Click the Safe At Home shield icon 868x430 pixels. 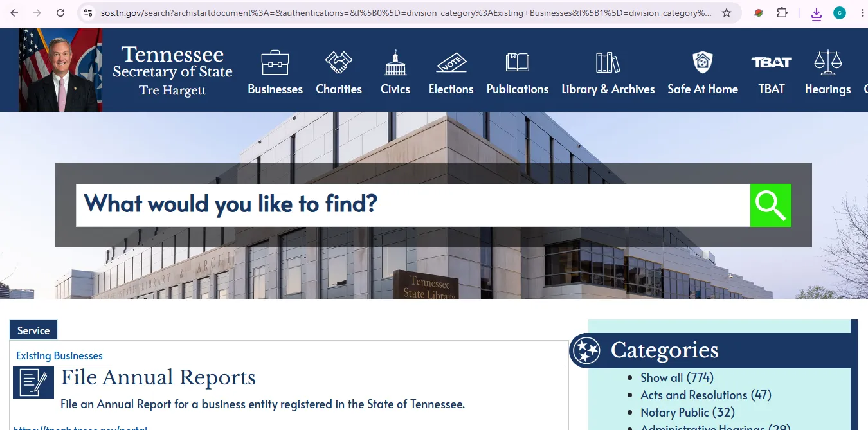[x=703, y=62]
